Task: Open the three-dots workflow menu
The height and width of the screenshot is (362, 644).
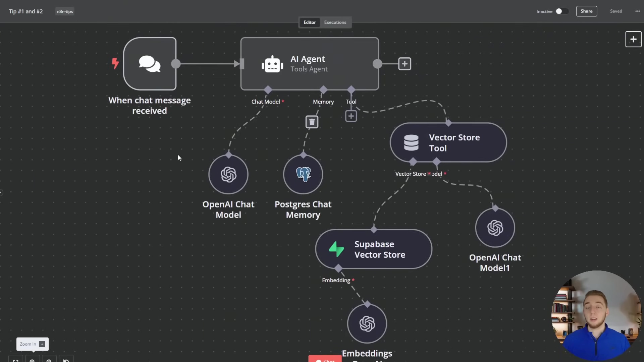Action: click(637, 11)
